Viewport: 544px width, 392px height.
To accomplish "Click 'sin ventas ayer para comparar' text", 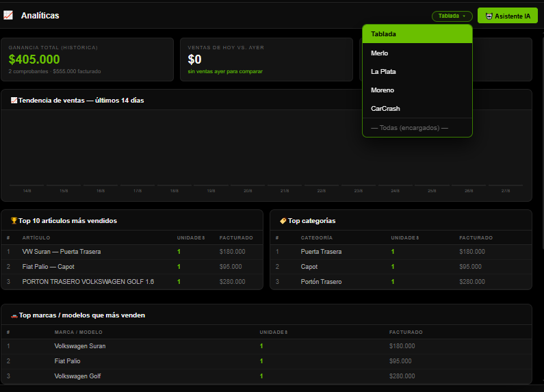I will coord(225,71).
